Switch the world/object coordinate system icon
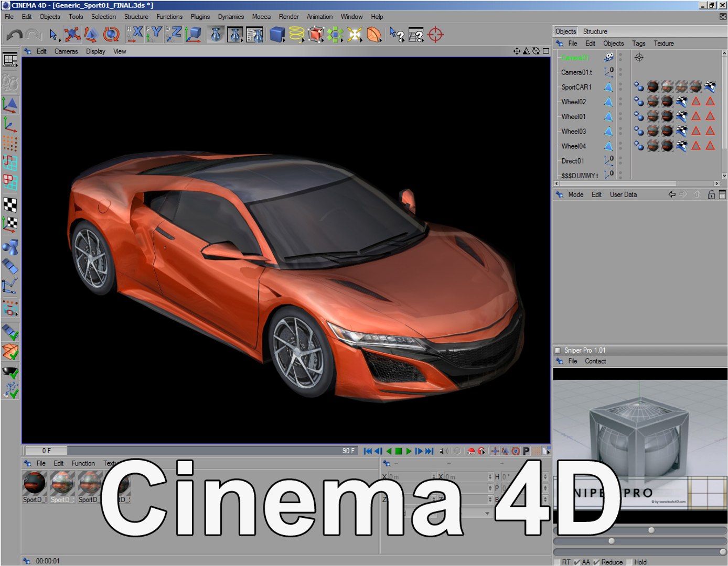 [x=192, y=35]
